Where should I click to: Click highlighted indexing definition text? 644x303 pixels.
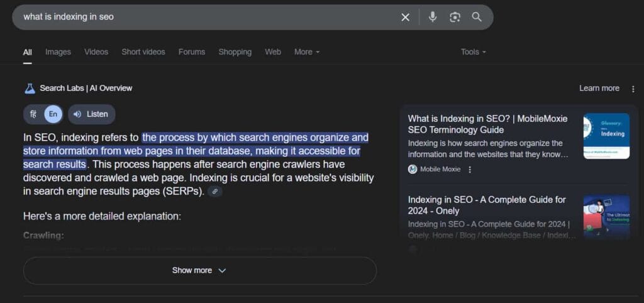196,151
